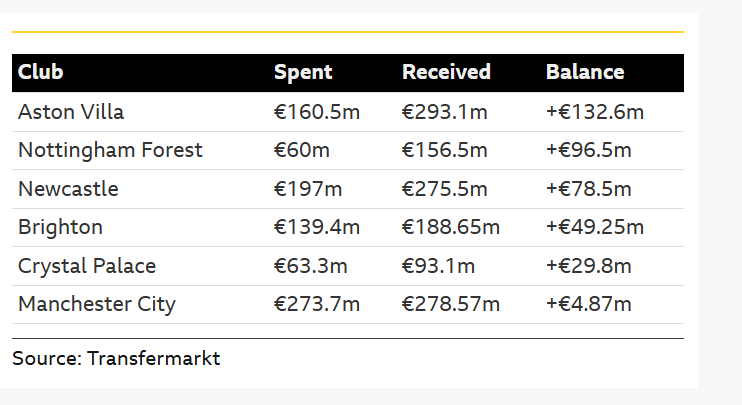Select the Brighton row label
This screenshot has width=742, height=405.
pos(60,227)
